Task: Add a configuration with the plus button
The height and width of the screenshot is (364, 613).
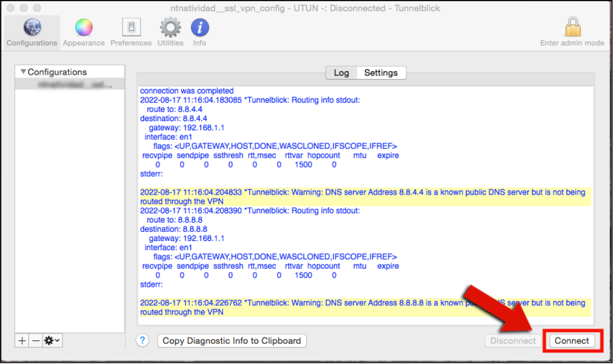Action: [22, 341]
